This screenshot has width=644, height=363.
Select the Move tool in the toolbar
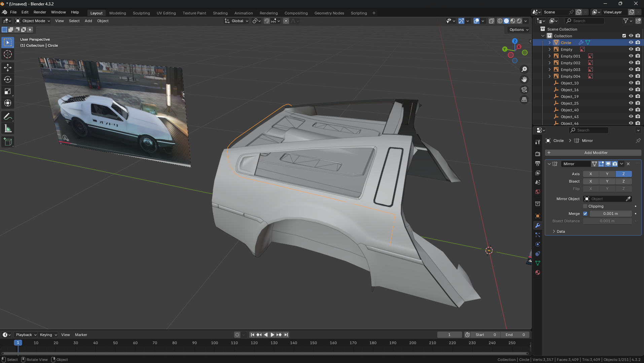click(8, 67)
